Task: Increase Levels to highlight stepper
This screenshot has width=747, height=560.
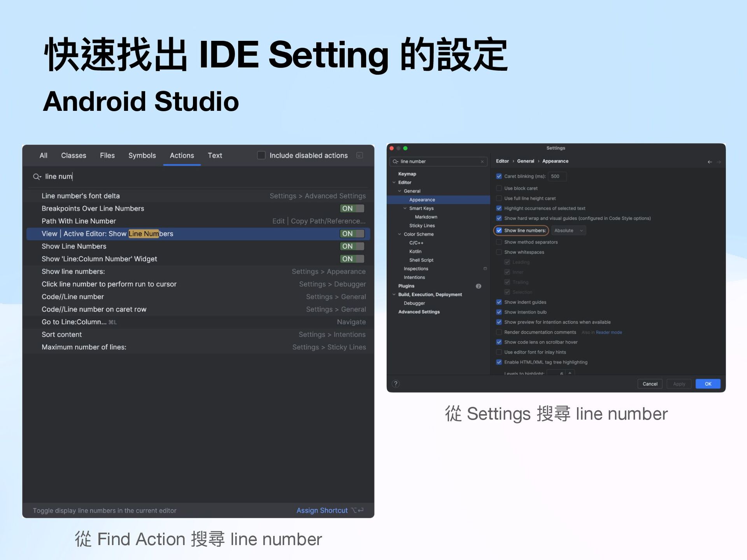Action: click(570, 373)
